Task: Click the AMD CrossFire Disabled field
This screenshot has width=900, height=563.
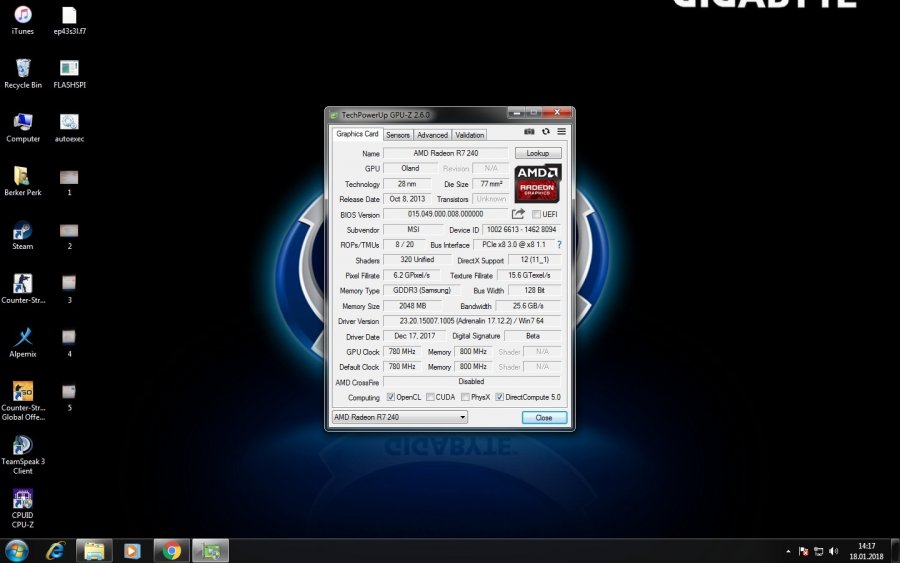Action: click(x=472, y=382)
